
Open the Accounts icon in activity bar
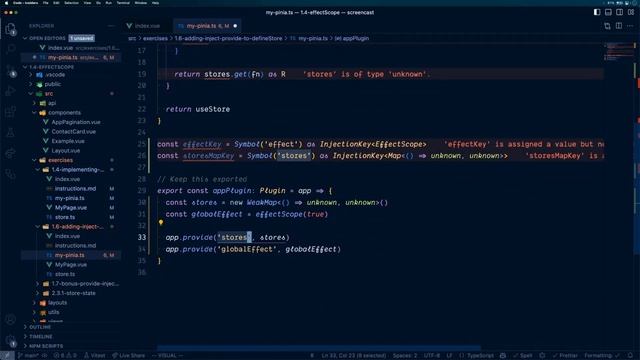pyautogui.click(x=11, y=320)
